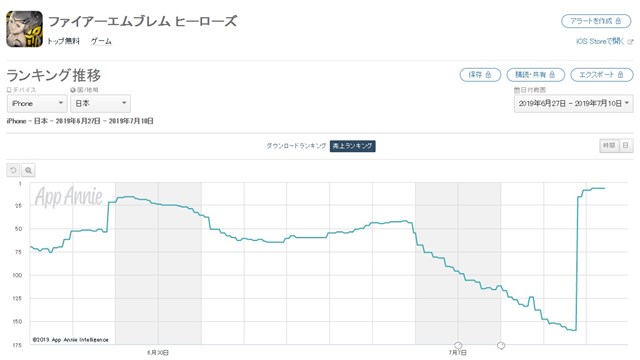Image resolution: width=640 pixels, height=360 pixels.
Task: Click the second event bubble marker on axis
Action: point(501,346)
